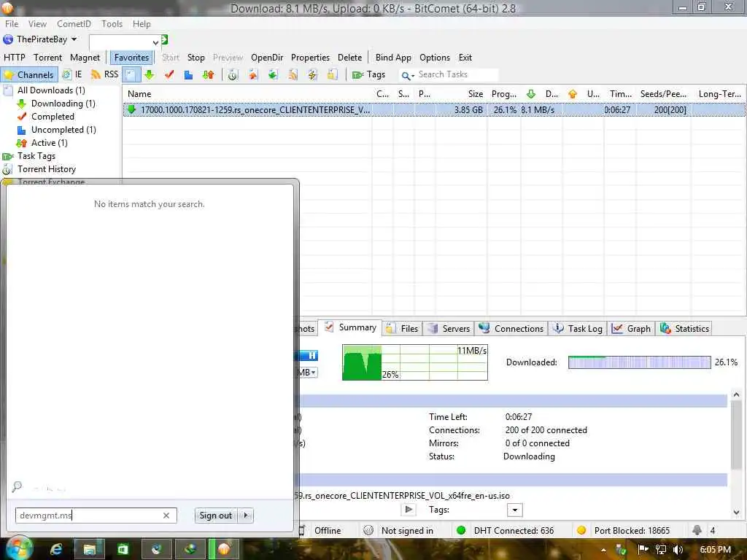Click the HTTP toolbar button

pyautogui.click(x=15, y=58)
